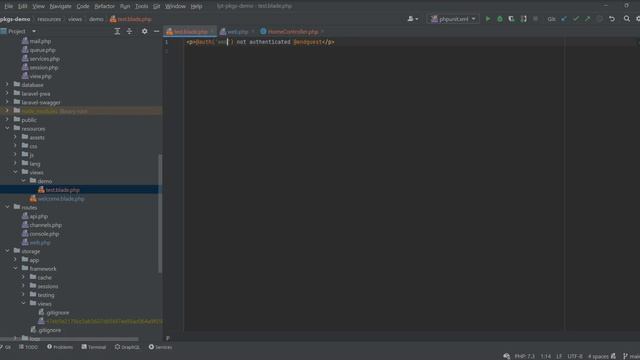This screenshot has height=360, width=640.
Task: Expand the assets folder
Action: pos(15,137)
